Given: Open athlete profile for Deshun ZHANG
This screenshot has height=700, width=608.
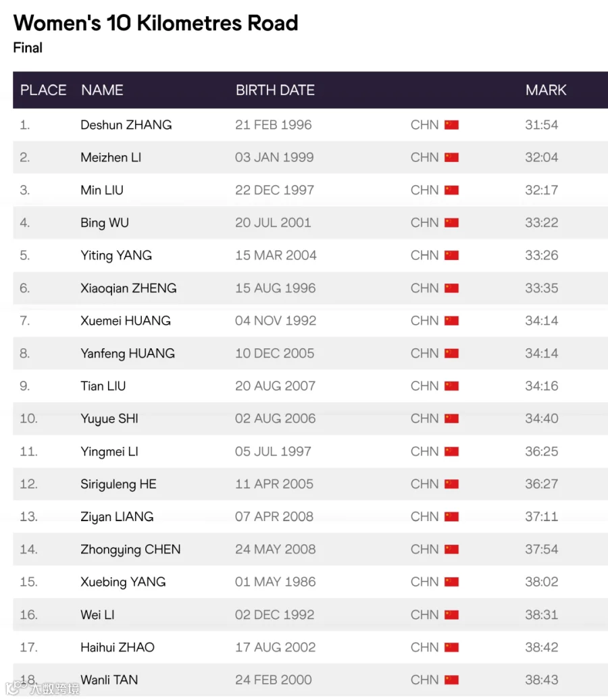Looking at the screenshot, I should click(x=126, y=125).
